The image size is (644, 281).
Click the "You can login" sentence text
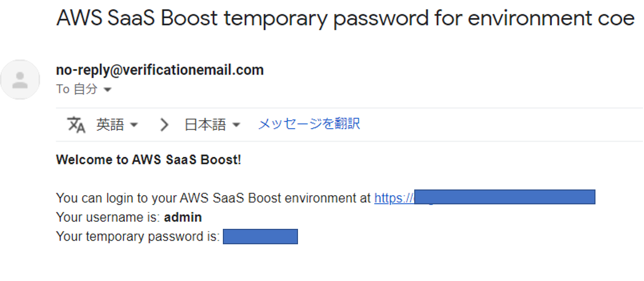[x=213, y=199]
